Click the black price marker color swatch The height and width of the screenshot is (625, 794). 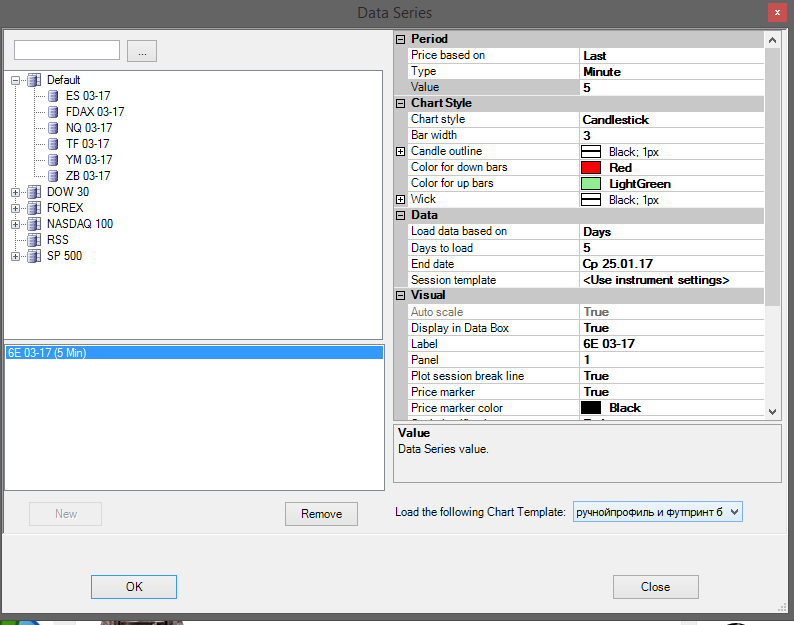coord(591,408)
